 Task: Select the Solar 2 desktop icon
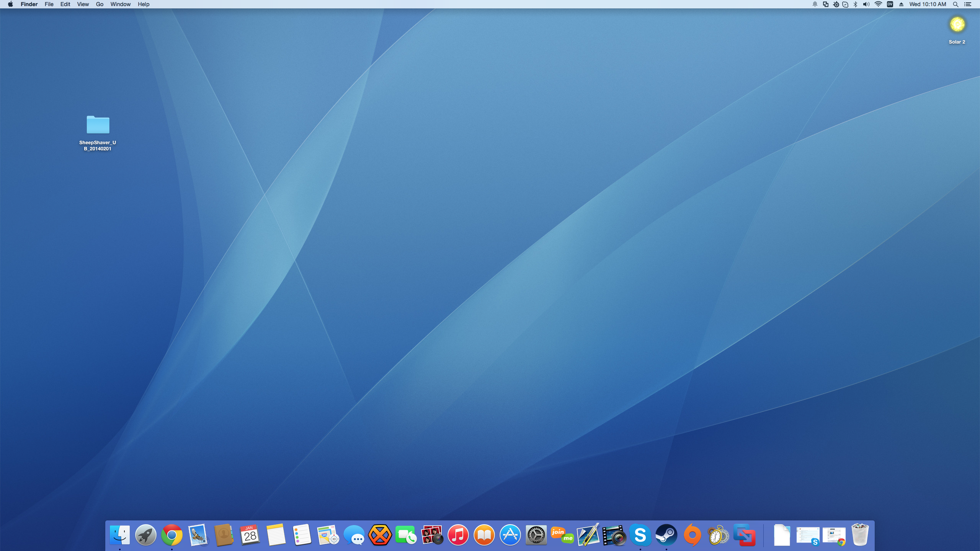tap(957, 24)
